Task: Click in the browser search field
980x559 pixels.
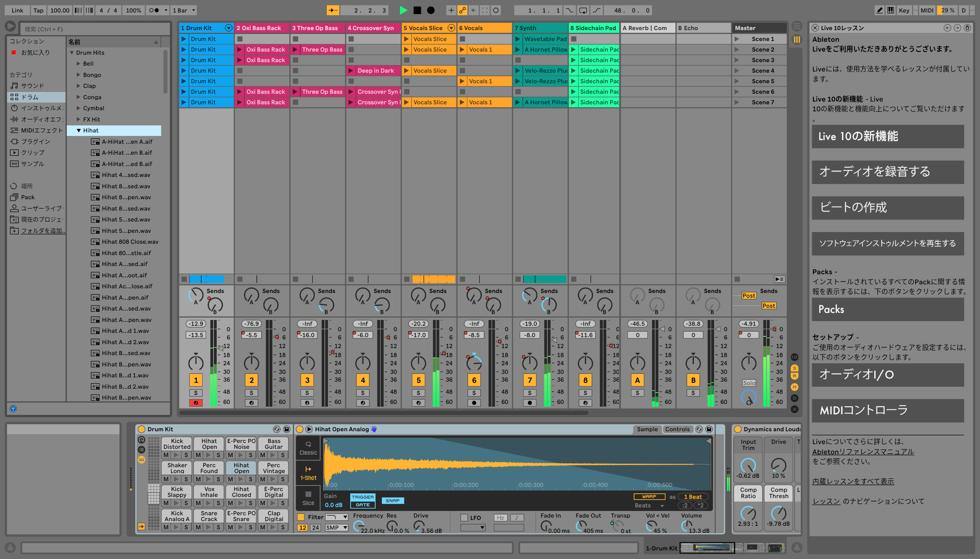Action: pos(96,29)
